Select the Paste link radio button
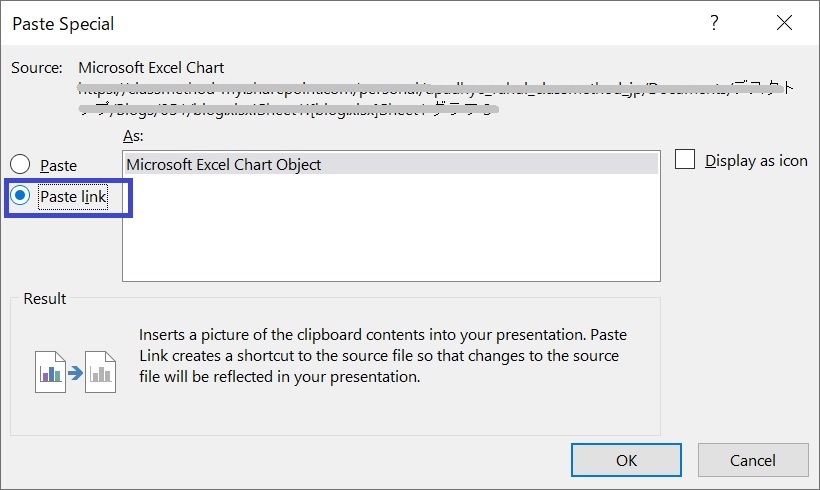The width and height of the screenshot is (820, 490). [x=20, y=196]
